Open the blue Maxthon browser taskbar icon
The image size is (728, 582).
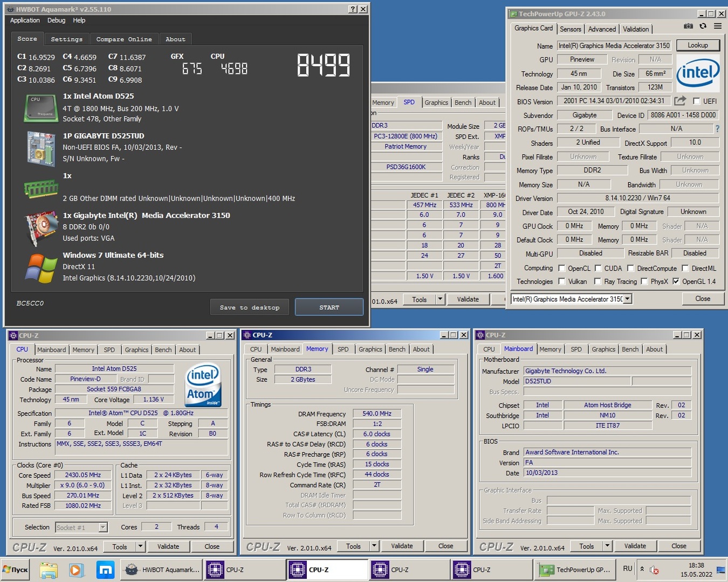(105, 570)
